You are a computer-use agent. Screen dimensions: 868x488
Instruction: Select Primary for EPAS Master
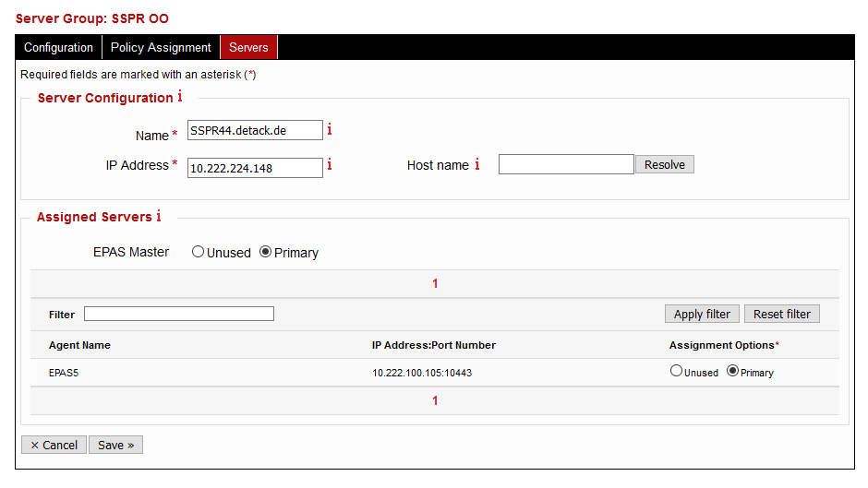266,252
